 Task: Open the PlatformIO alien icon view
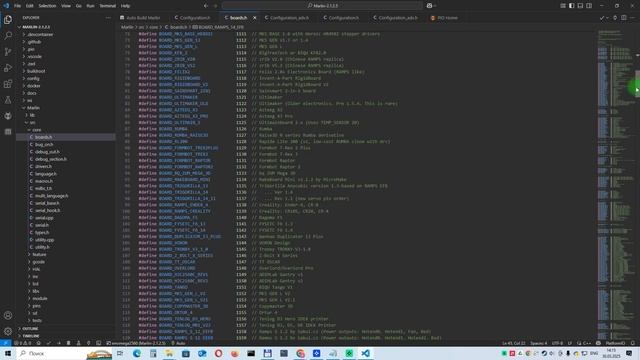[x=8, y=116]
